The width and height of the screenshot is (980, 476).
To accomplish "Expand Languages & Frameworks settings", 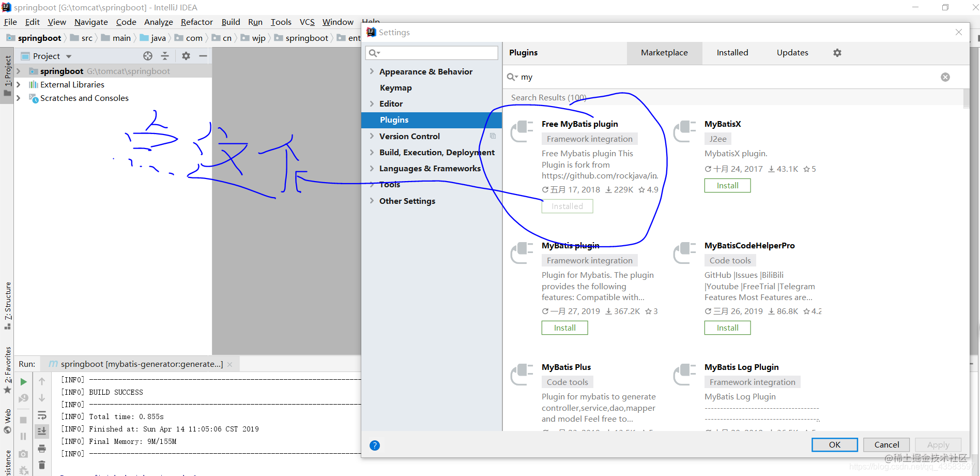I will point(372,168).
